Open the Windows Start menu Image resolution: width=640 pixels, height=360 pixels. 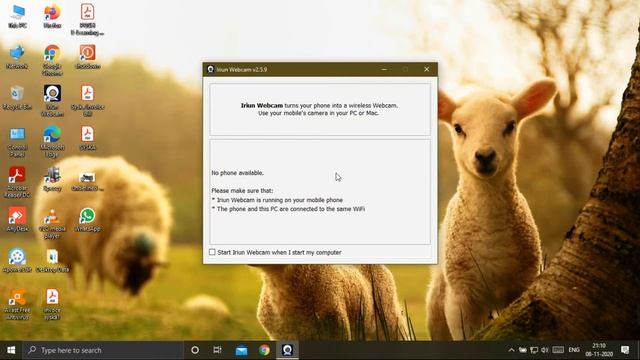click(x=11, y=350)
